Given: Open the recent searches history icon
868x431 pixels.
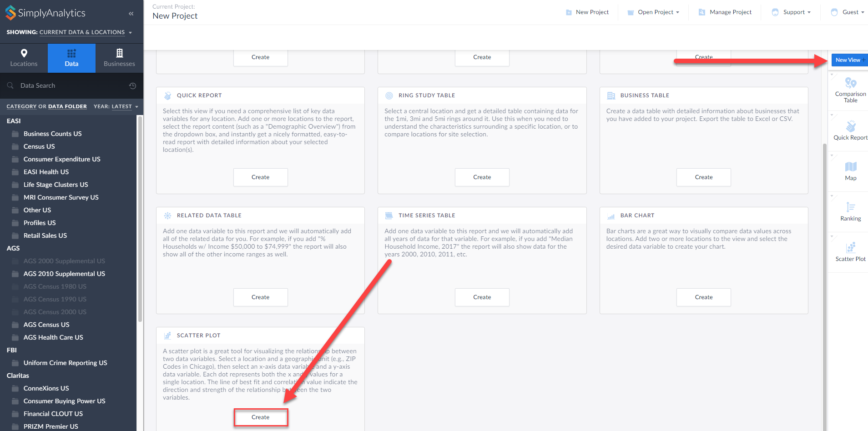Looking at the screenshot, I should (132, 85).
